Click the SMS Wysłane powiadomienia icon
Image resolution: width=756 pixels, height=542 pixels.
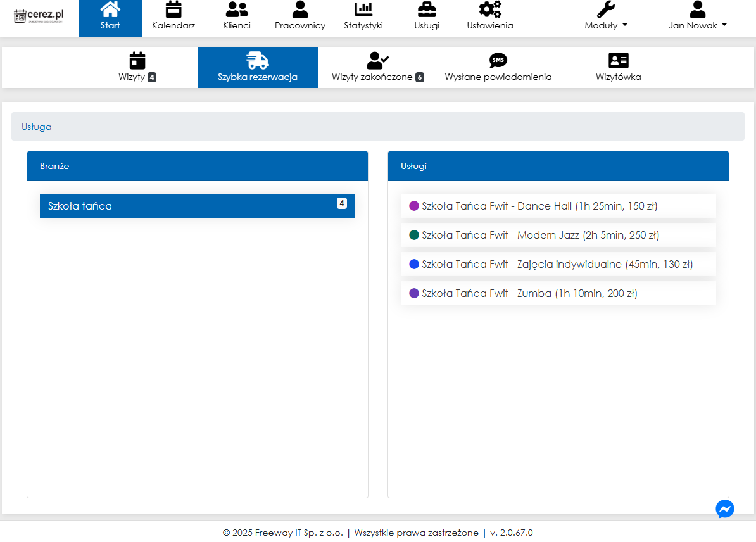tap(498, 61)
